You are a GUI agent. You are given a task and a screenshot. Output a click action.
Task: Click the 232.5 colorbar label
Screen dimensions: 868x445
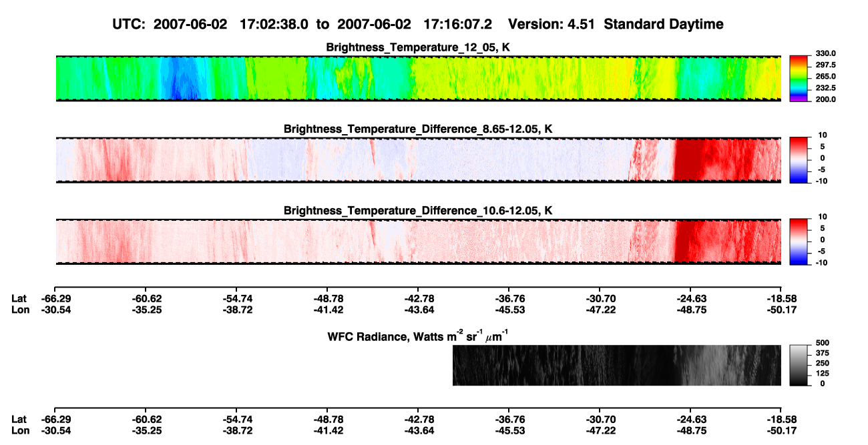825,87
